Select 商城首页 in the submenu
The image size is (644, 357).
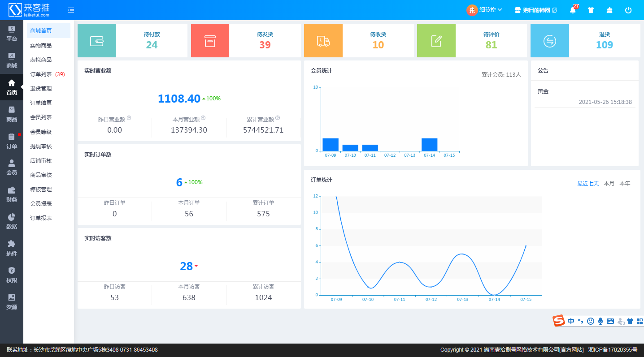pos(48,31)
